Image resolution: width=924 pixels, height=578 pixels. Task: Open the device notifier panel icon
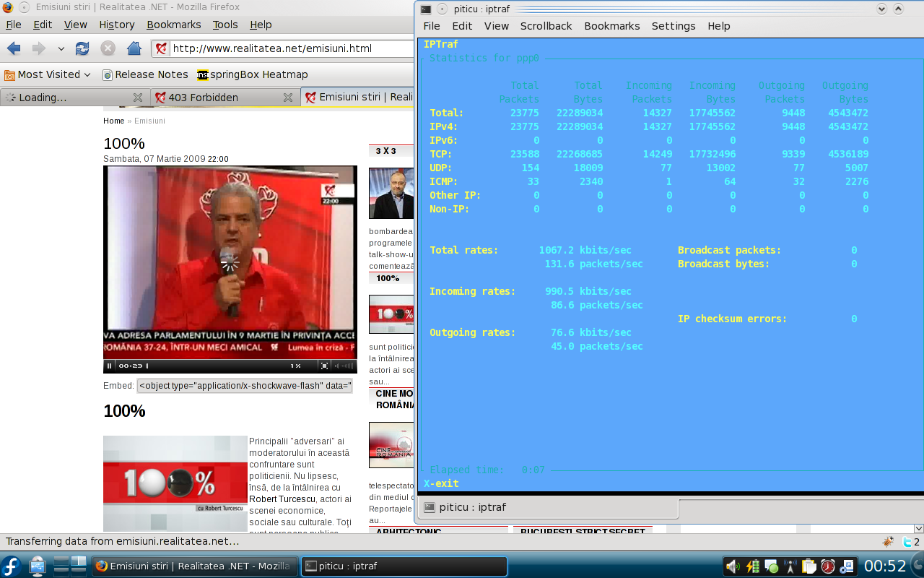38,566
